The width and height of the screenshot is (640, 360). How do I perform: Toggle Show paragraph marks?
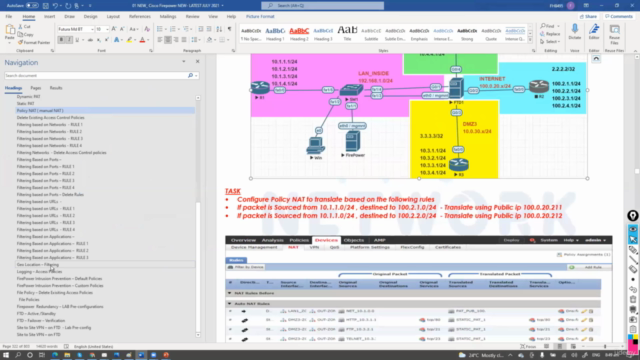(229, 29)
